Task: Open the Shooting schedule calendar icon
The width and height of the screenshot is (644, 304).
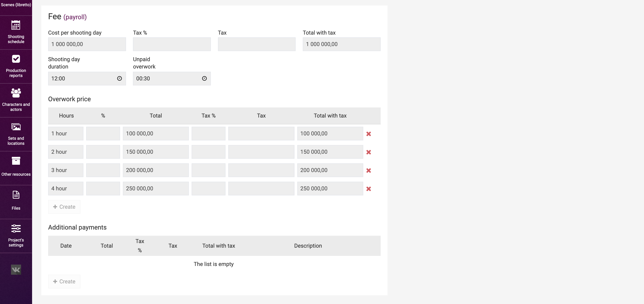Action: point(16,25)
